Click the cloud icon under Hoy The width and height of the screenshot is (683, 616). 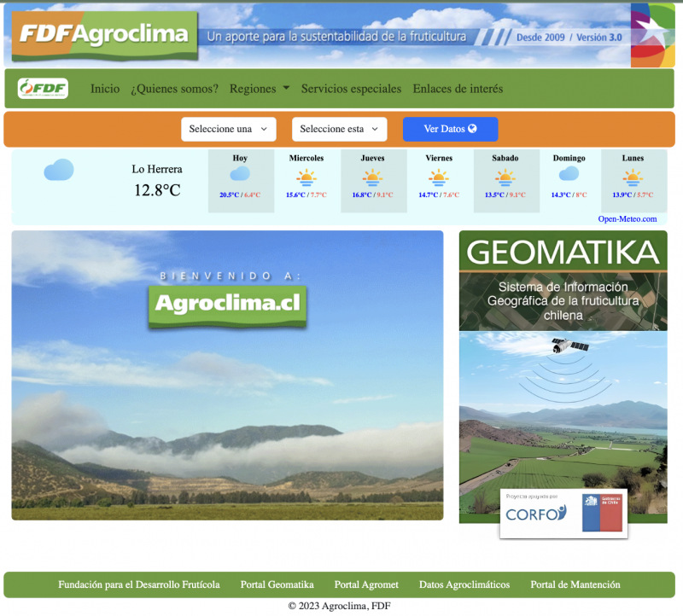point(240,174)
